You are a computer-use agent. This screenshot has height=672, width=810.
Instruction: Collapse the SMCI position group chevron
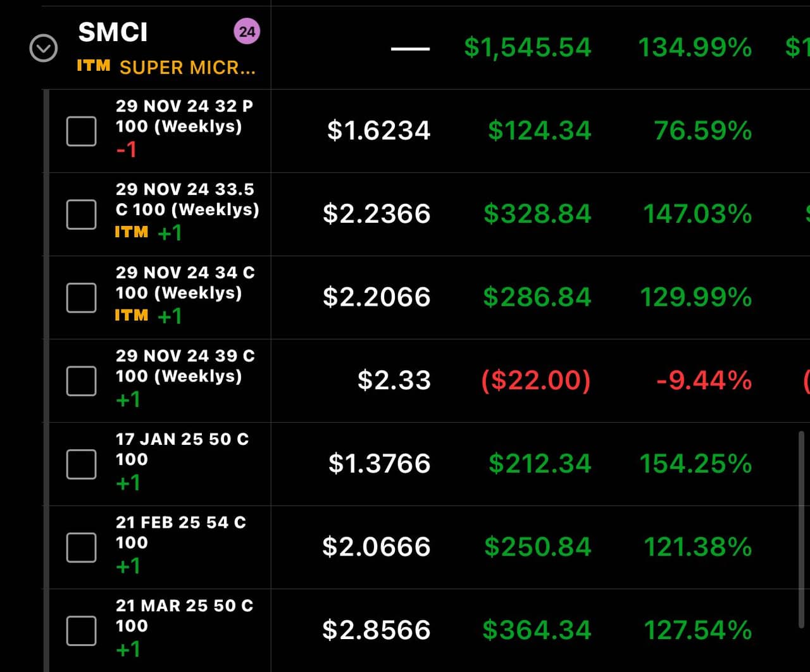[44, 49]
